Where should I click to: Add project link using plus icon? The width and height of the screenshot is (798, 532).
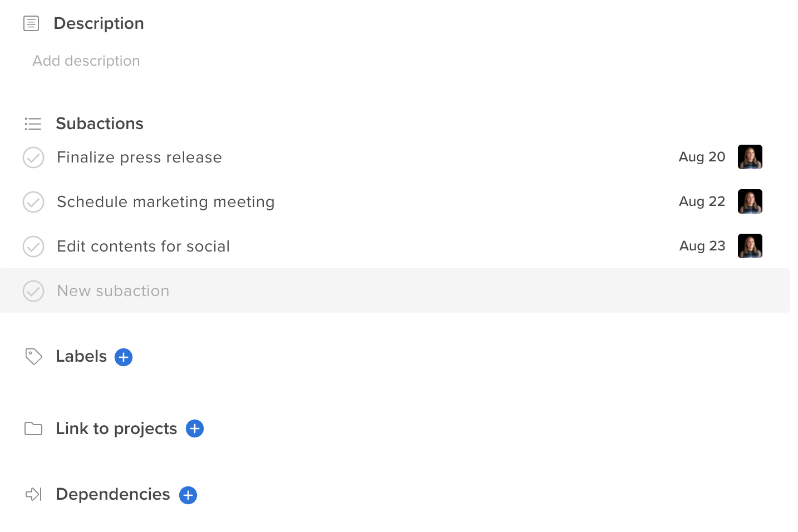pos(195,428)
